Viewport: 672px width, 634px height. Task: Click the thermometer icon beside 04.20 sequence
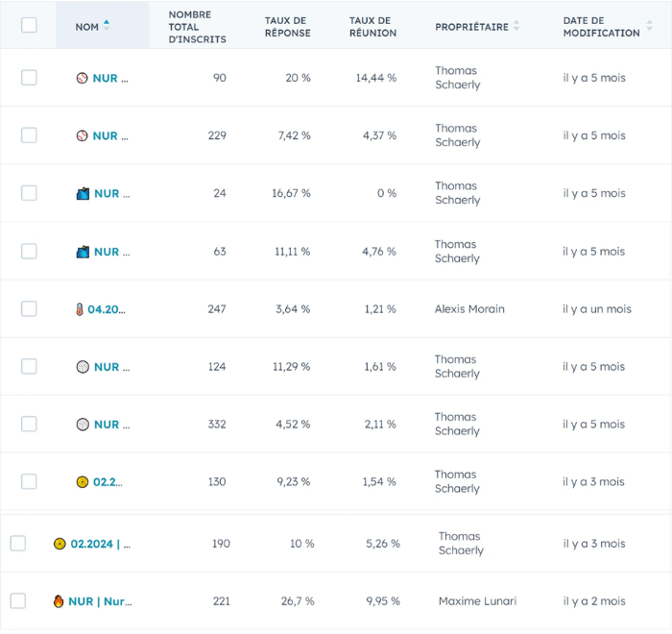click(79, 309)
